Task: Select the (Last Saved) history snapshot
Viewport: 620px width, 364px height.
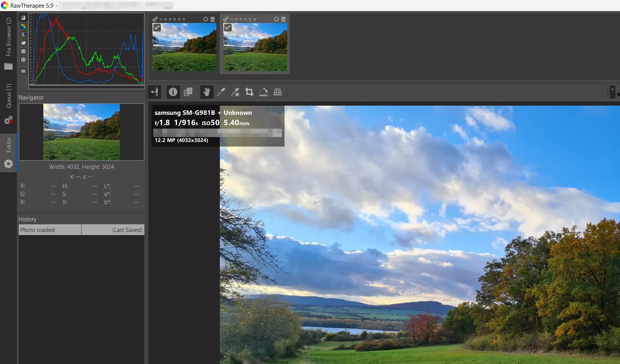Action: click(x=113, y=230)
